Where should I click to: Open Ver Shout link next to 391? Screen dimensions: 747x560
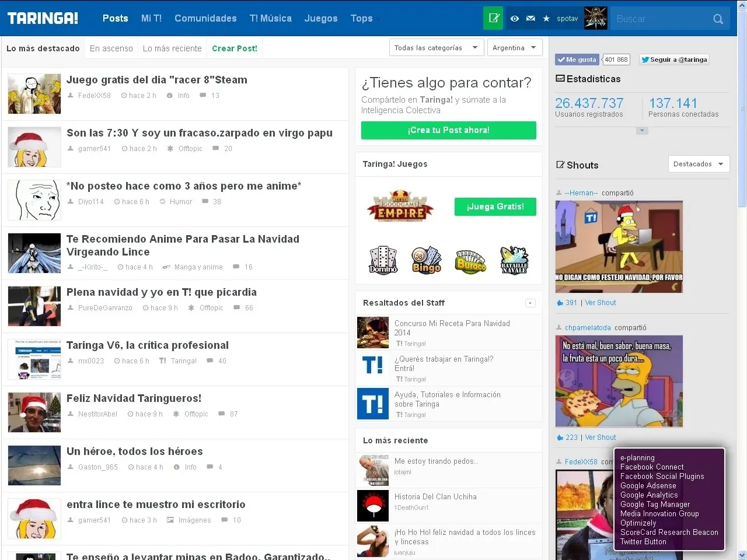coord(601,303)
